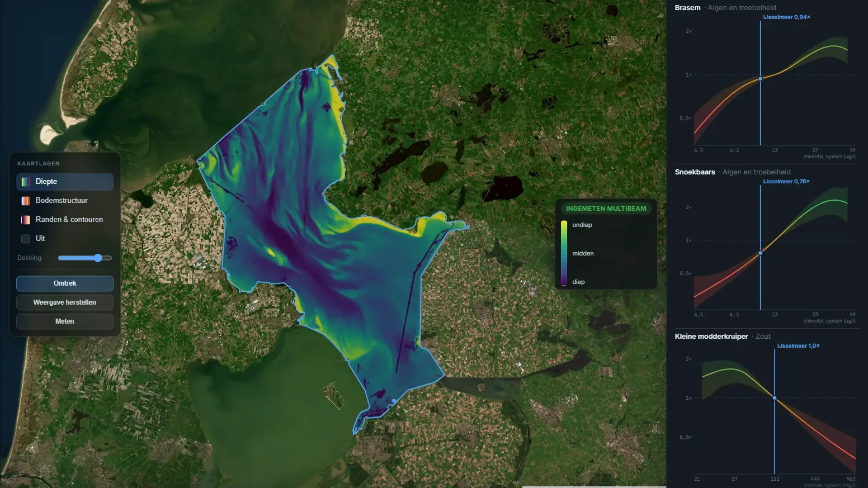Click the 'IJsselmeer 0,94×' marker label
Screen dimensions: 868x488
tap(786, 17)
